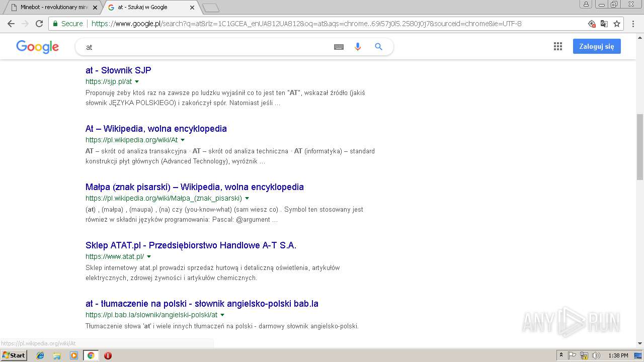Click into the Google search field
Viewport: 644px width, 362px height.
pos(206,47)
